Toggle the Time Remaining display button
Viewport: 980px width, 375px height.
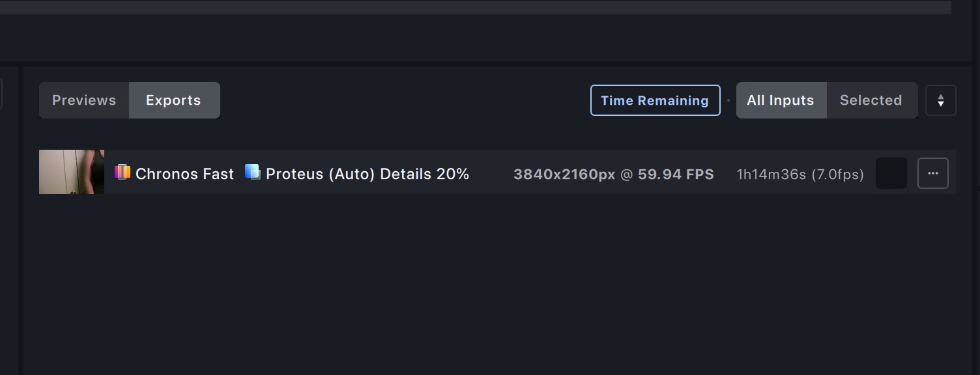tap(655, 100)
